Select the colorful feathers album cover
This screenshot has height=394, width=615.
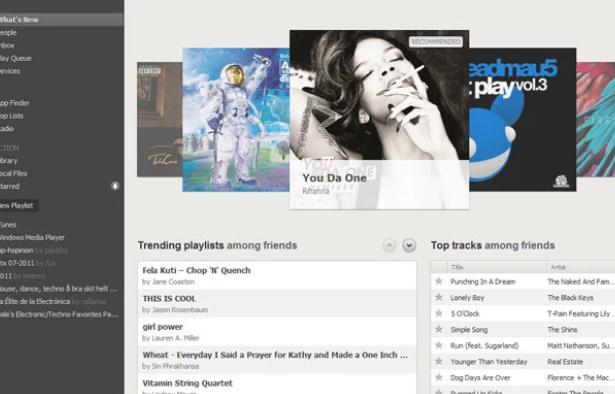(596, 119)
